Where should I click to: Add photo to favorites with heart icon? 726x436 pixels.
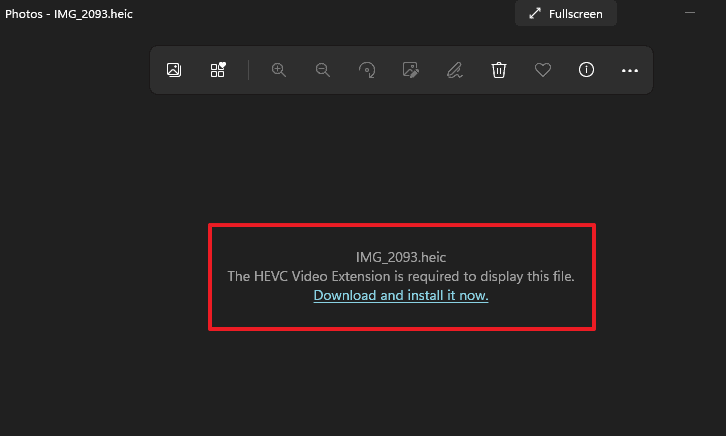[543, 70]
